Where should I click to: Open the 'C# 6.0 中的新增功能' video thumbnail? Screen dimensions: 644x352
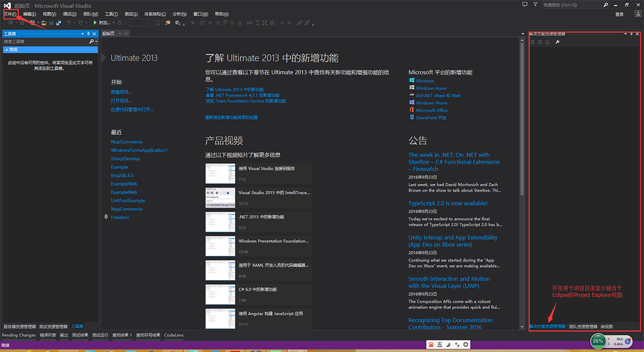coord(221,294)
